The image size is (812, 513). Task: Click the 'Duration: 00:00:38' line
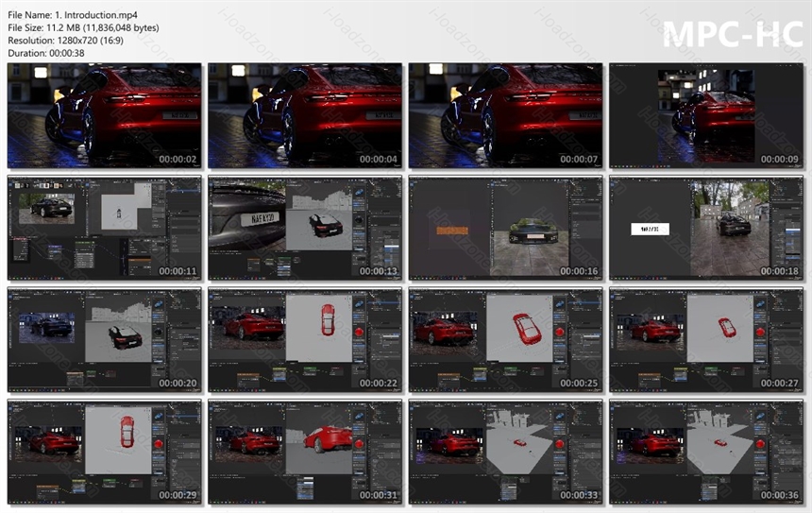[x=46, y=53]
